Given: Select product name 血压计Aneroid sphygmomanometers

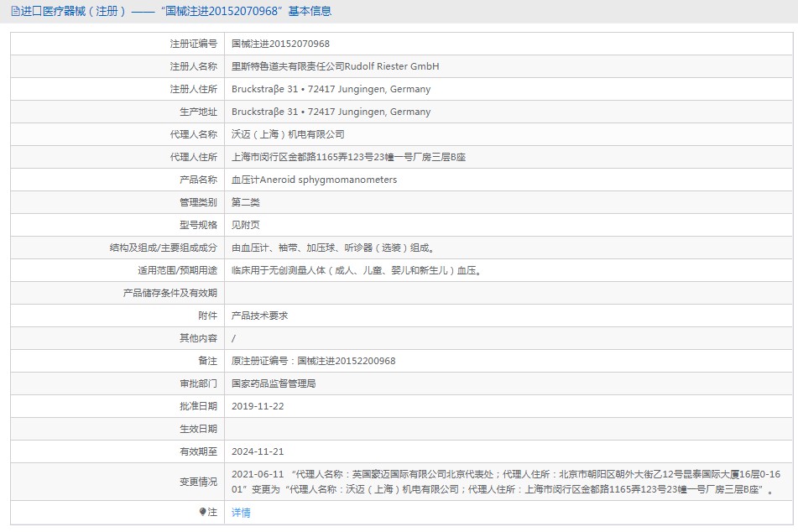Looking at the screenshot, I should (x=314, y=180).
